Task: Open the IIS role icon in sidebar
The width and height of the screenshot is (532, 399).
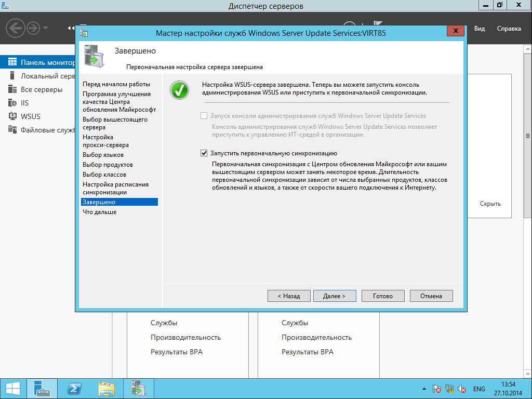Action: pyautogui.click(x=12, y=103)
